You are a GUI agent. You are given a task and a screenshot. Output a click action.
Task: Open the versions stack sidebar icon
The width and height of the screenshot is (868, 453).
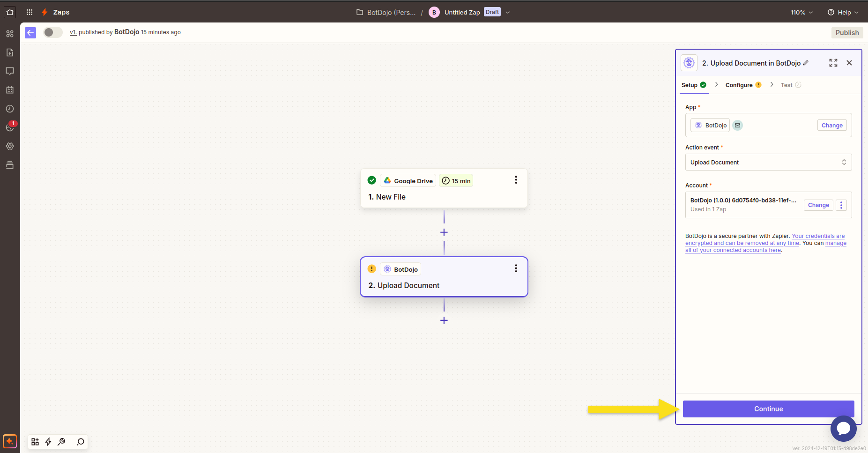(10, 165)
